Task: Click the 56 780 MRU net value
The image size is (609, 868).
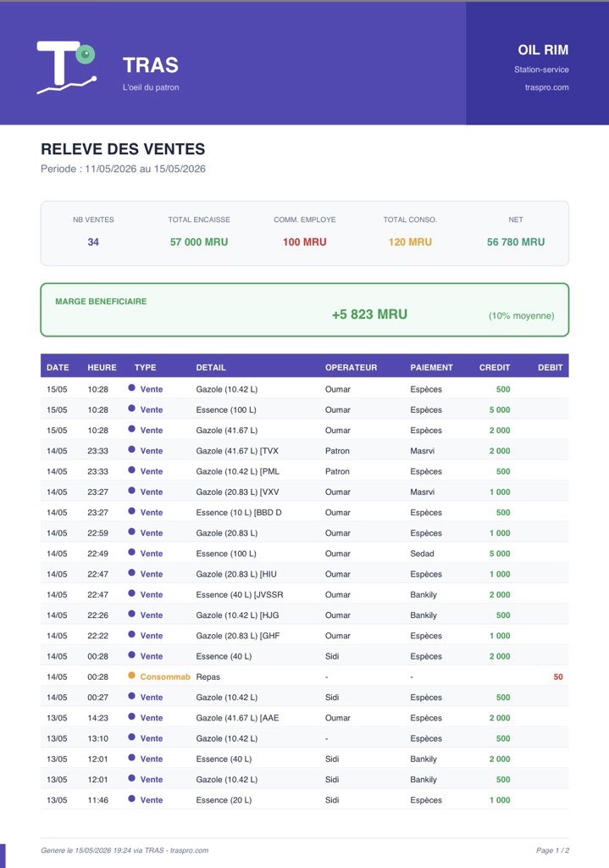Action: pyautogui.click(x=516, y=242)
